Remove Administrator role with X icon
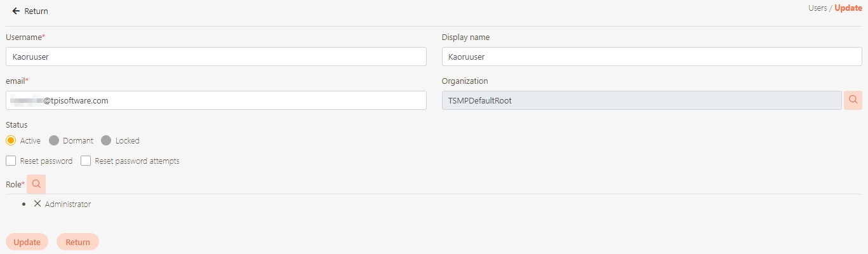 point(37,204)
